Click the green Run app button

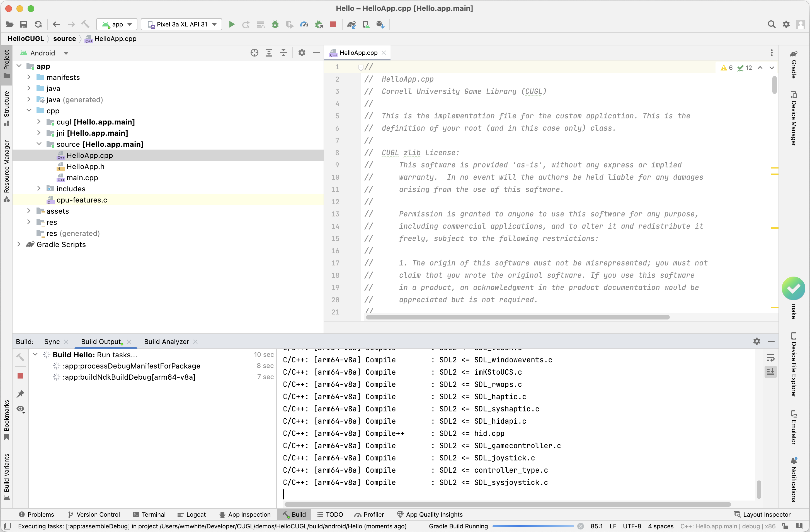pyautogui.click(x=231, y=24)
